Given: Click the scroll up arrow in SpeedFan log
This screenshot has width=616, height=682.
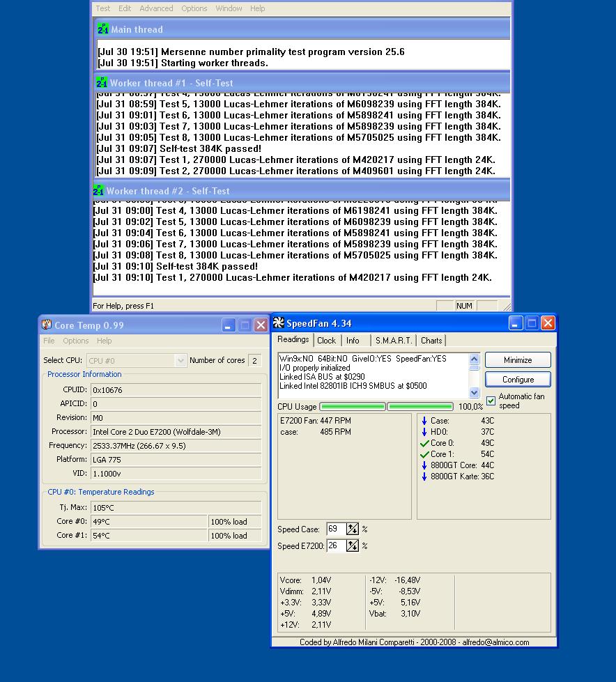Looking at the screenshot, I should pos(474,359).
